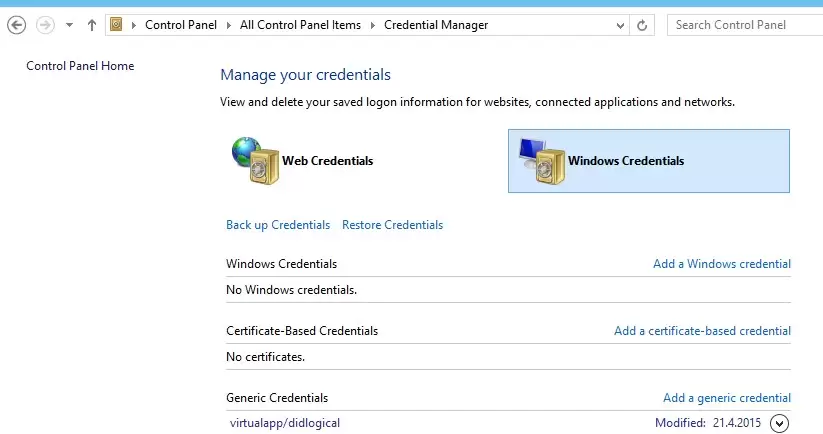
Task: Expand the address bar history dropdown
Action: coord(620,25)
